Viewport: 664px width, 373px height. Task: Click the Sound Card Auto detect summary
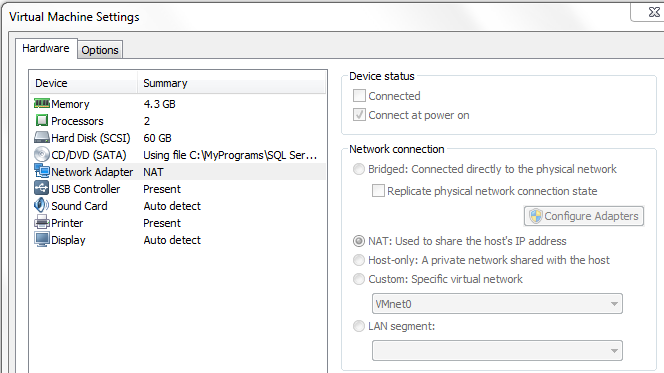(172, 206)
